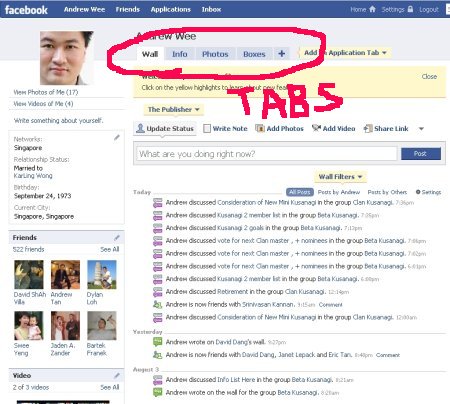Click the green wall-post icon for David Dang's wall
Screen dimensions: 450x404
click(157, 342)
